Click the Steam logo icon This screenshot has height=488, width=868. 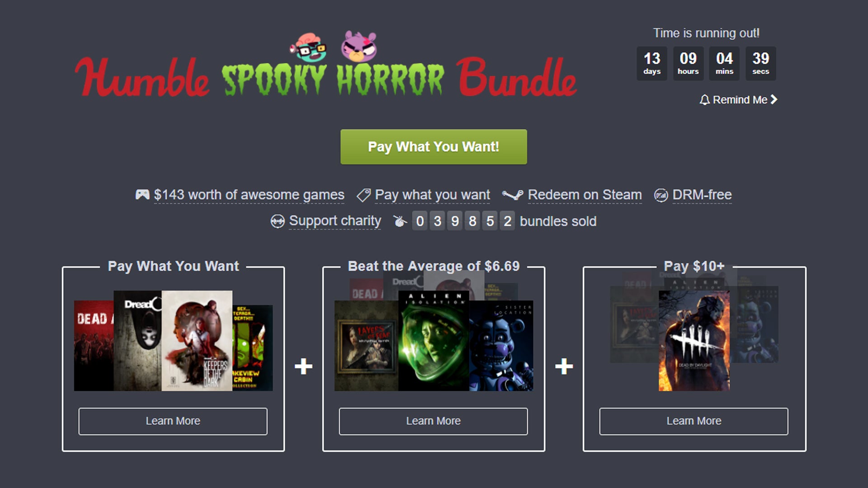coord(513,195)
